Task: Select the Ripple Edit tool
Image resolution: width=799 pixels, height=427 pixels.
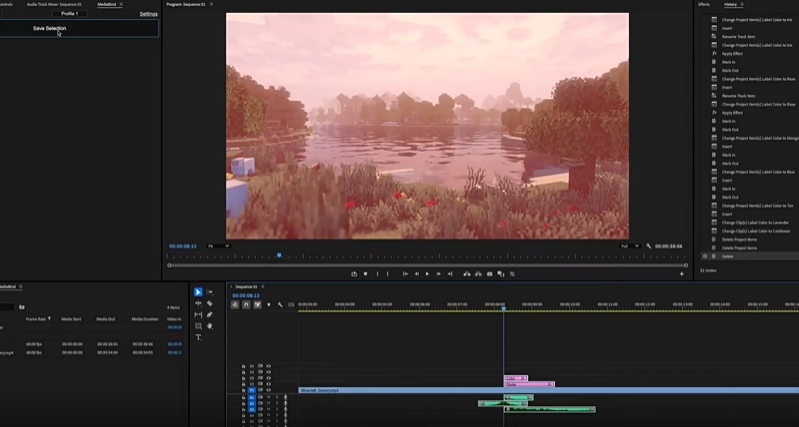Action: pos(198,303)
